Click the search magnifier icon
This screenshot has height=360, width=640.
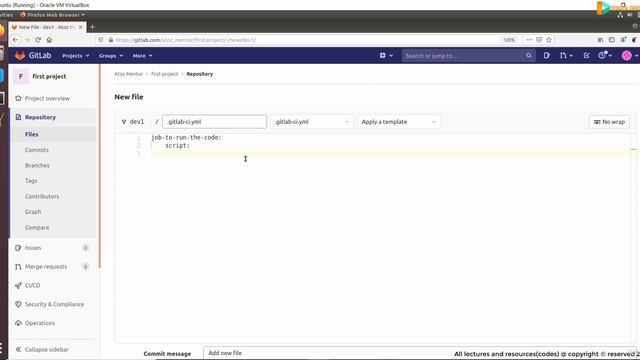529,56
